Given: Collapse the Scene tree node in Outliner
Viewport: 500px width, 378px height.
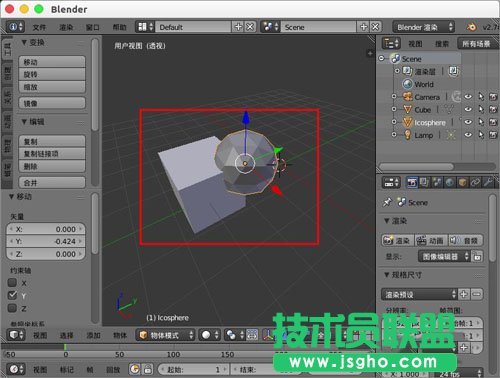Looking at the screenshot, I should click(382, 58).
